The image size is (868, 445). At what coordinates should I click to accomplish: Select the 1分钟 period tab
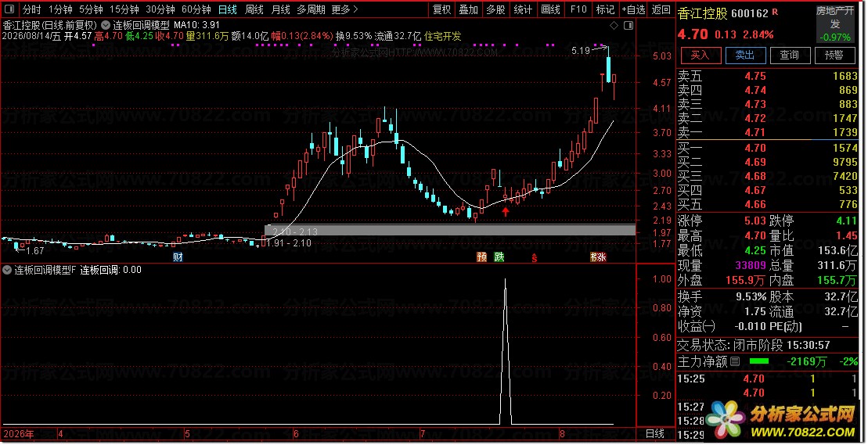click(59, 9)
